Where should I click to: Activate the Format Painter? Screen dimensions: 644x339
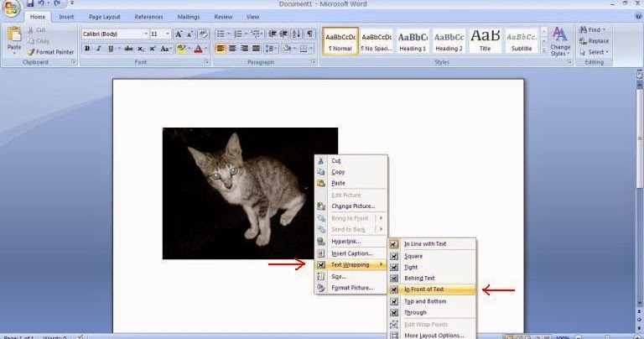point(51,52)
